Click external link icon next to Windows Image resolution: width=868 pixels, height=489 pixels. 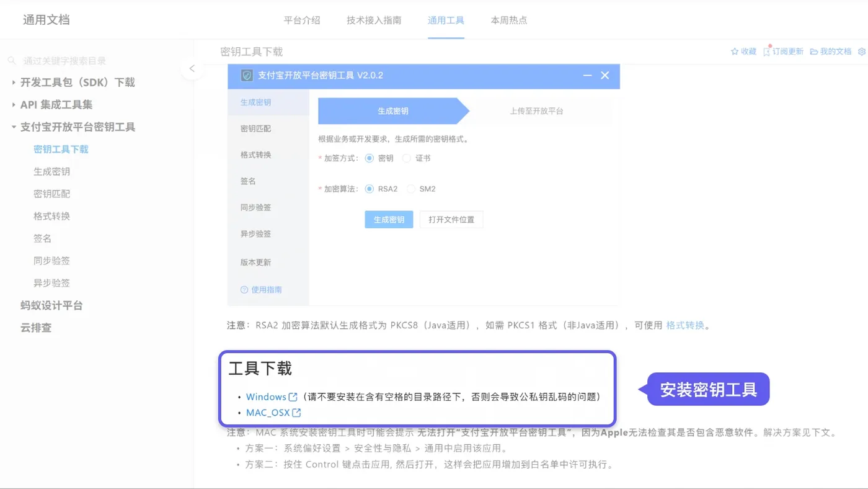pos(293,397)
